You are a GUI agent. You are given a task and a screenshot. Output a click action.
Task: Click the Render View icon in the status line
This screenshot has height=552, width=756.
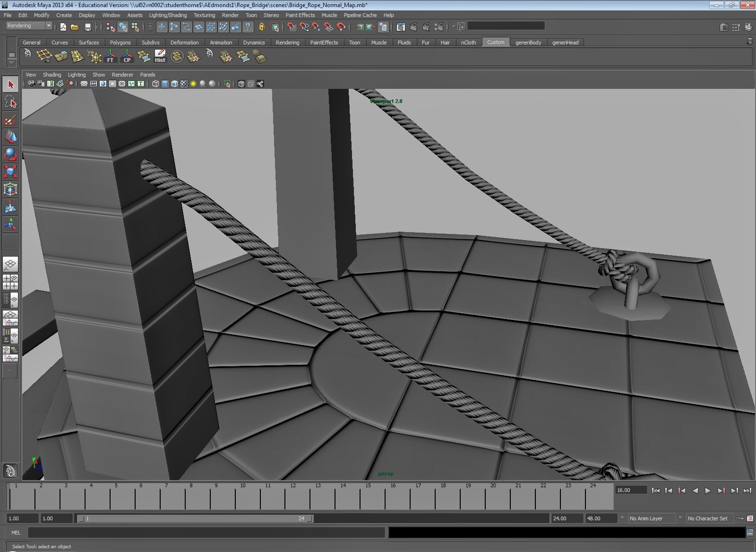pyautogui.click(x=401, y=27)
